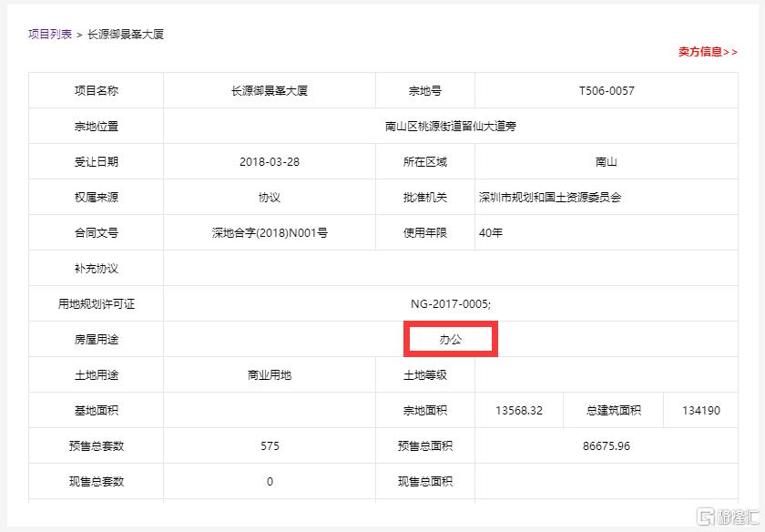Click the 卖方信息>> link
Viewport: 765px width, 532px height.
(x=707, y=52)
